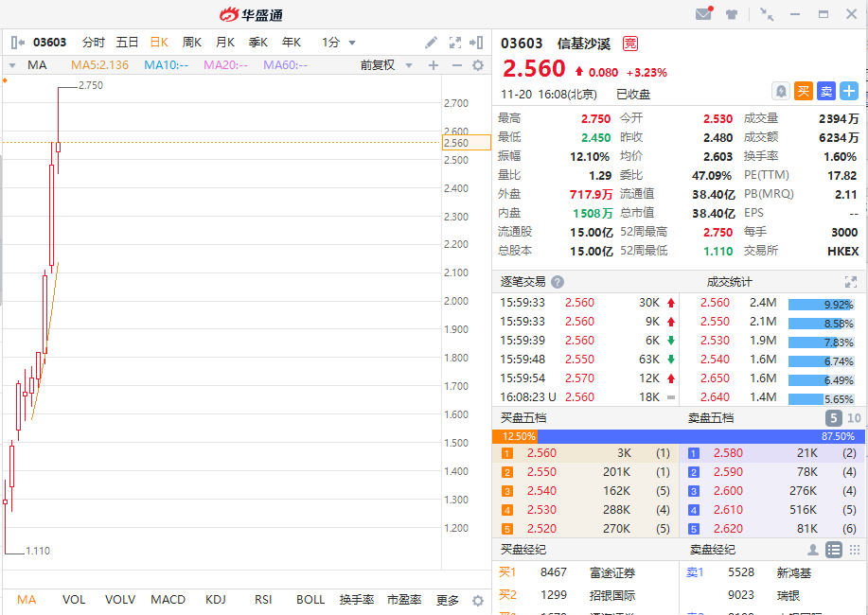Click the 03603 stock code field

coord(48,43)
